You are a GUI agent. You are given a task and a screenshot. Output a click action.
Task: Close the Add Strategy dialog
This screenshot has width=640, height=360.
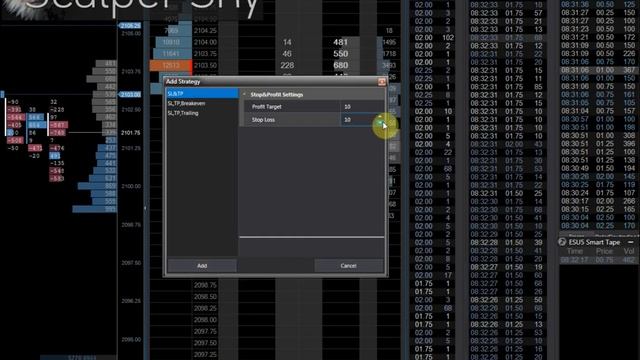coord(382,82)
